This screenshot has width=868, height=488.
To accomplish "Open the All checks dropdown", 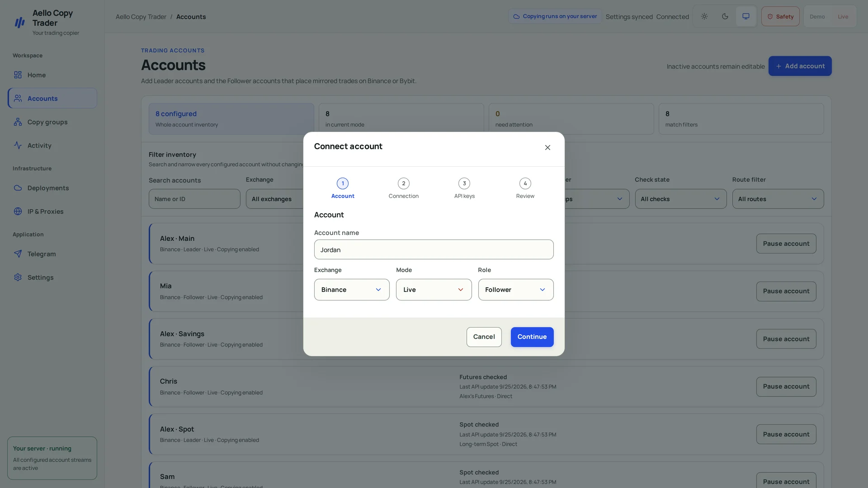I will click(681, 199).
